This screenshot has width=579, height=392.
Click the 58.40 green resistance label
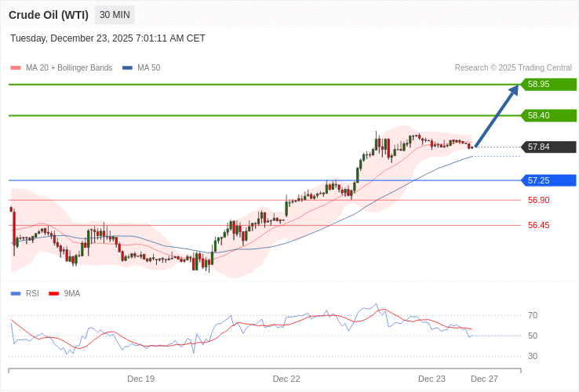click(x=548, y=115)
